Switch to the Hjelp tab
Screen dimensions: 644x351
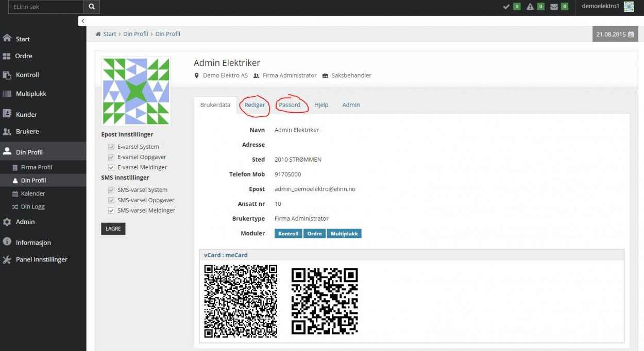point(321,105)
